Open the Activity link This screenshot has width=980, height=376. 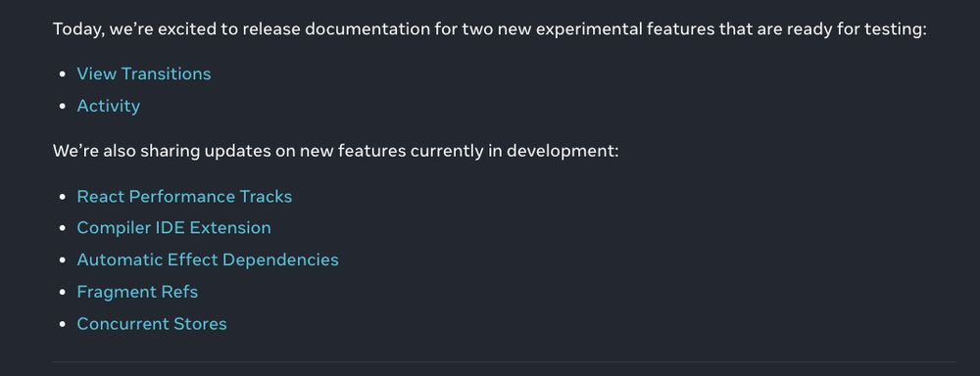tap(108, 106)
